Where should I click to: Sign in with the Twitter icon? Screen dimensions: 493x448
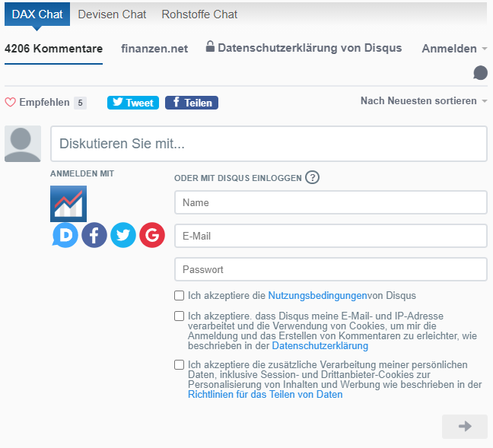point(123,236)
